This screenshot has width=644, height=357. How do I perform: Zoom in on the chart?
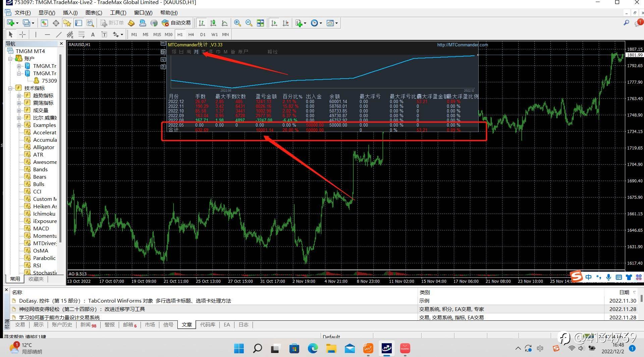click(x=237, y=23)
